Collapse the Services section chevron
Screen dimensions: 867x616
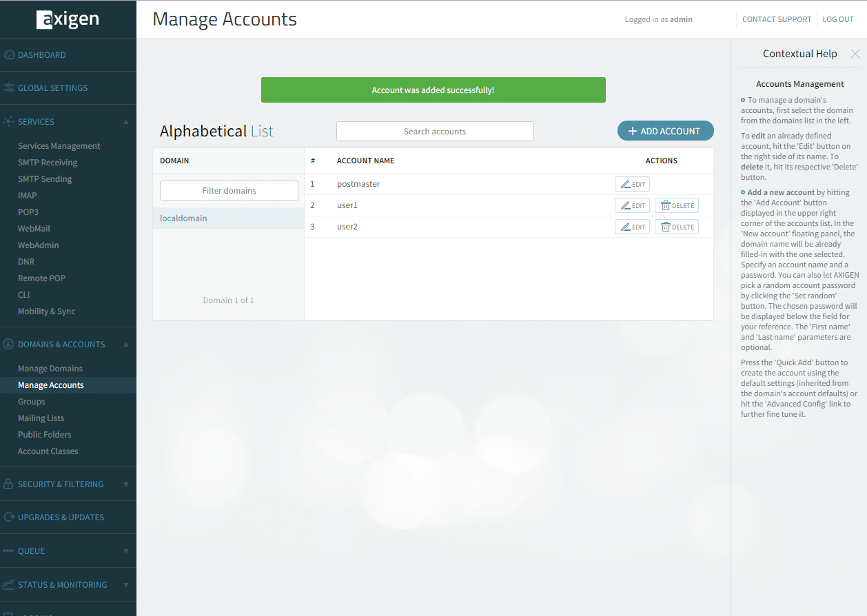click(126, 121)
